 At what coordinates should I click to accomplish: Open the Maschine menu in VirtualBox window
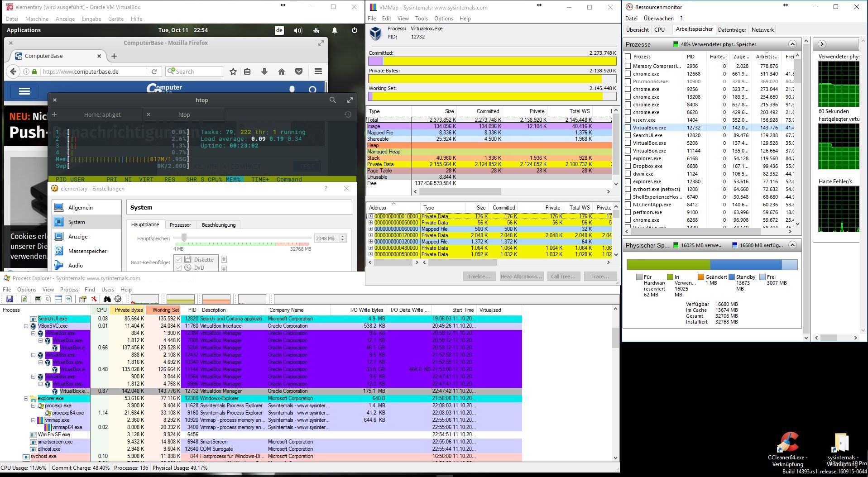37,19
